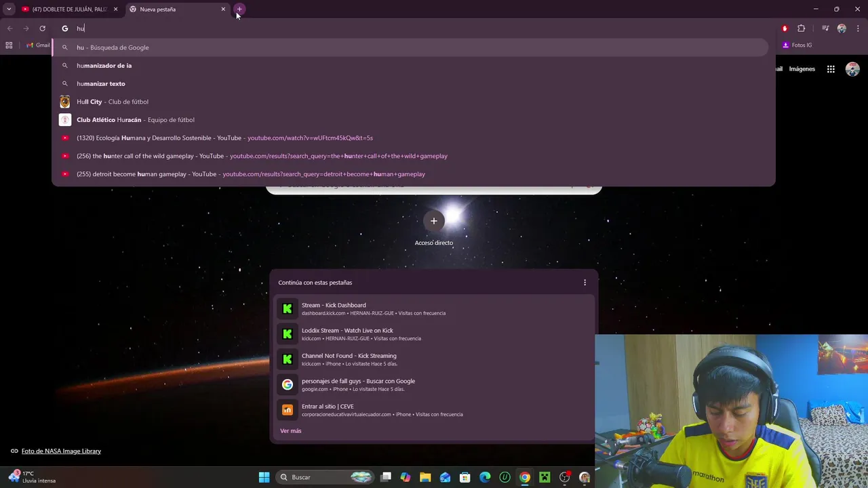
Task: Choose 'humanizador de ia' suggestion
Action: click(411, 66)
